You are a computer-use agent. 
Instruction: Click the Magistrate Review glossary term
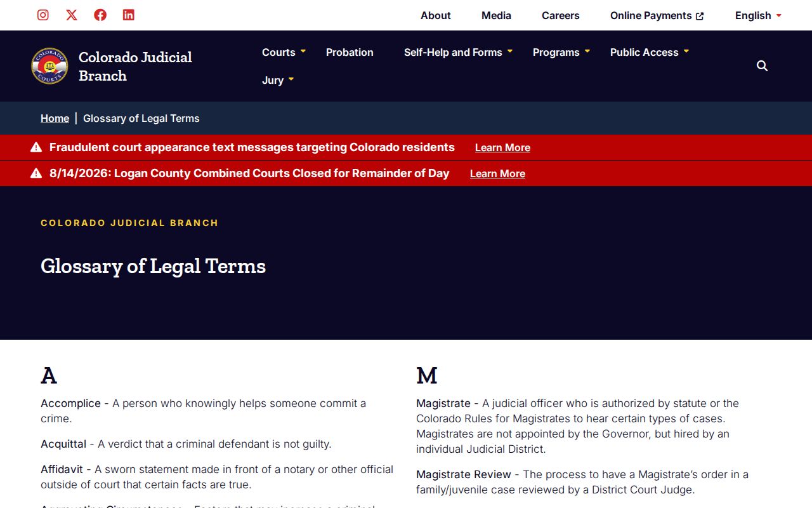(x=464, y=474)
